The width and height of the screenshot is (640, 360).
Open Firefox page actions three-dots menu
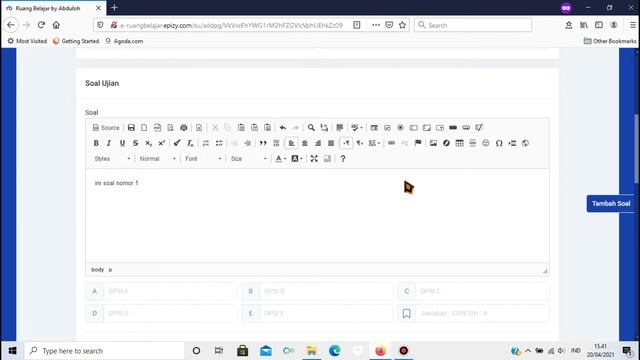[x=376, y=25]
